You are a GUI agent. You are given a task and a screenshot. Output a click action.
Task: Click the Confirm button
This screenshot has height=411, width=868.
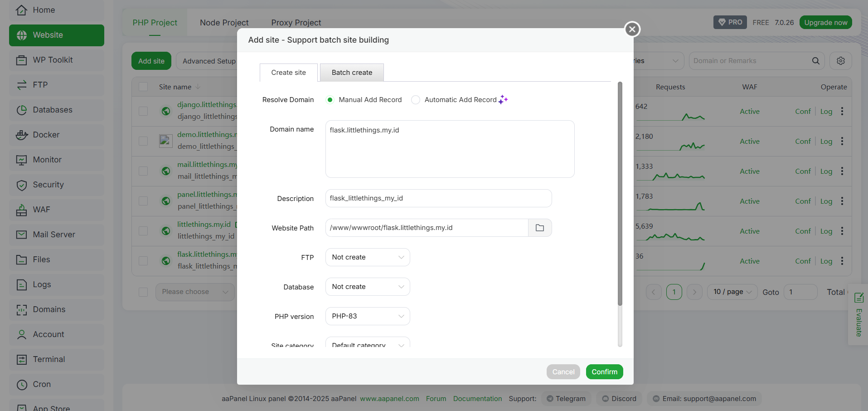(604, 372)
